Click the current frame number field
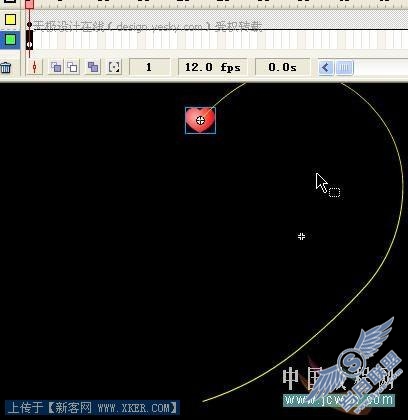408x420 pixels. click(x=149, y=67)
